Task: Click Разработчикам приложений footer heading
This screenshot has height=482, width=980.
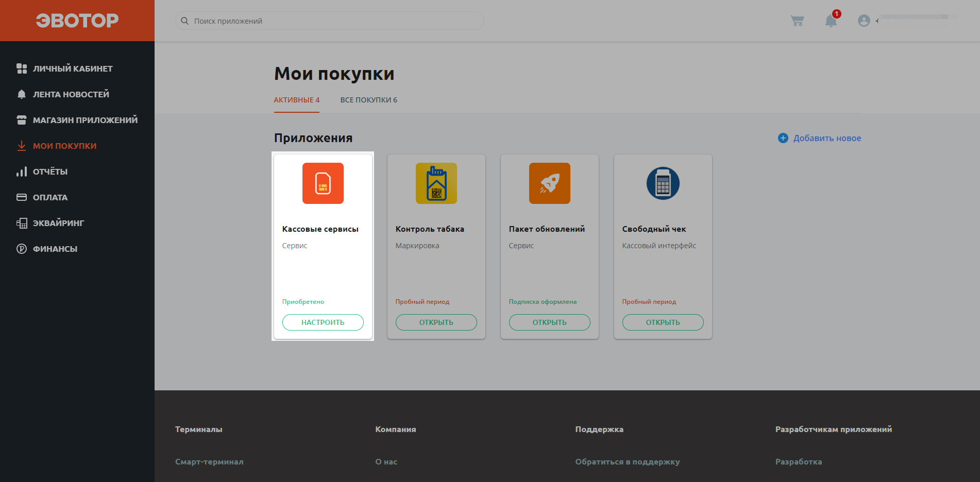Action: click(834, 429)
